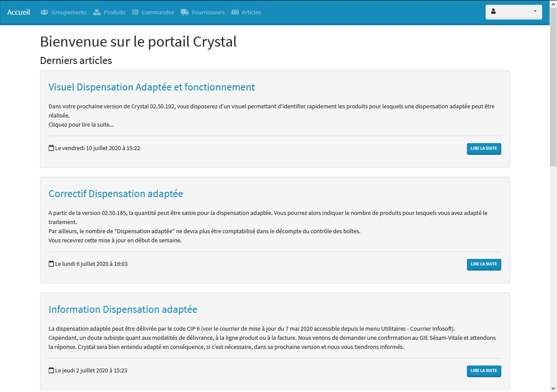
Task: Click the scrollbar down arrow
Action: point(553,388)
